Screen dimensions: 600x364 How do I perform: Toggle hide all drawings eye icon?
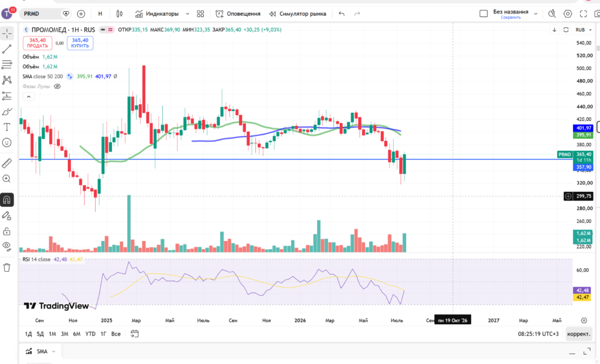coord(7,246)
